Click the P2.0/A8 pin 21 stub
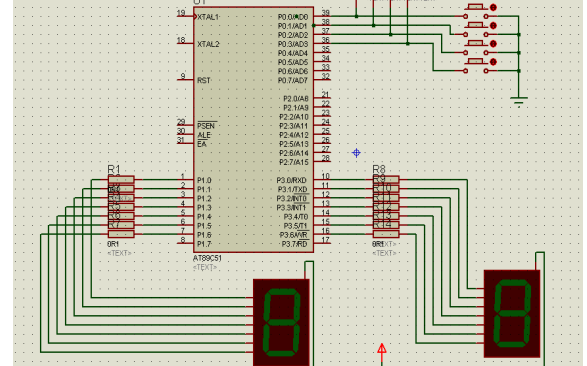Screen dimensions: 587x366 (x=322, y=98)
